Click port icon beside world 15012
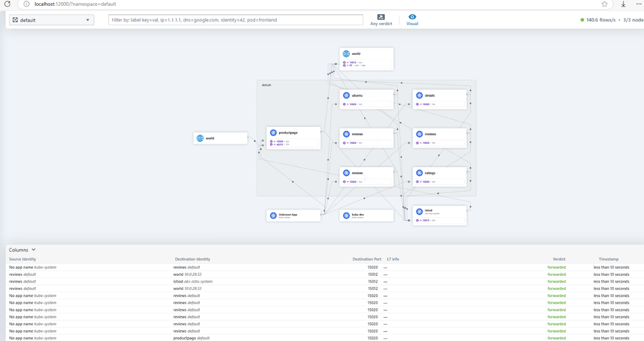 pyautogui.click(x=344, y=63)
